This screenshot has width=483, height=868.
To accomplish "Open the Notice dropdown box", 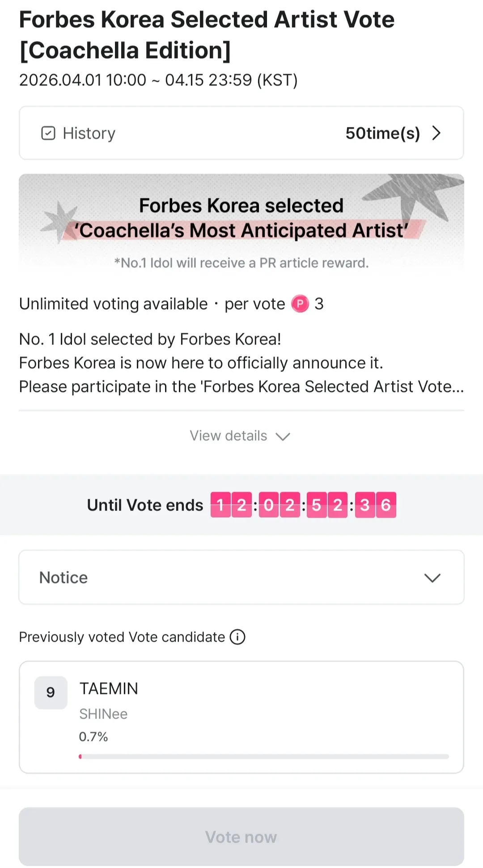I will click(241, 578).
